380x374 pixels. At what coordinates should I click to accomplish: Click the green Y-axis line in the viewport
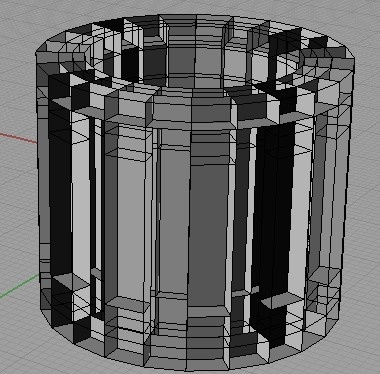tap(19, 286)
